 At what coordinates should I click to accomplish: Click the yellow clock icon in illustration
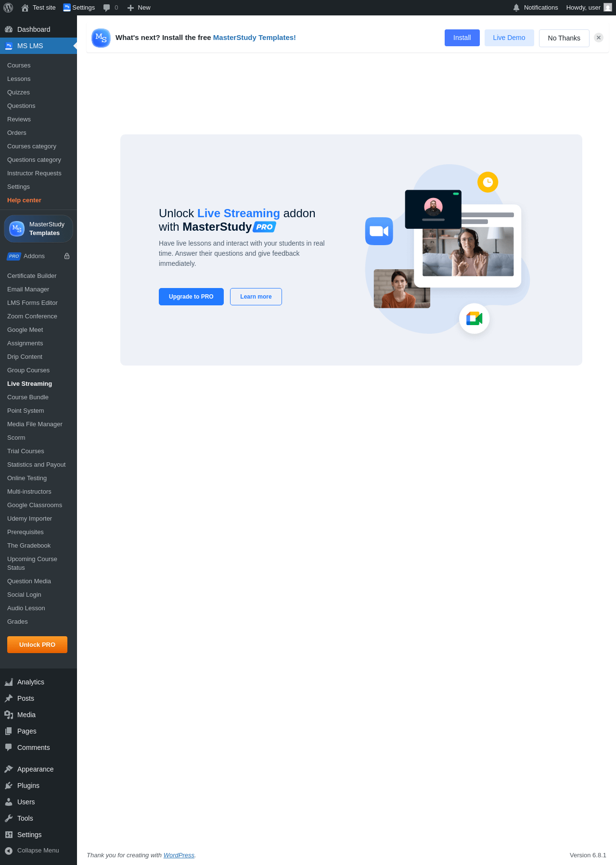(x=488, y=182)
